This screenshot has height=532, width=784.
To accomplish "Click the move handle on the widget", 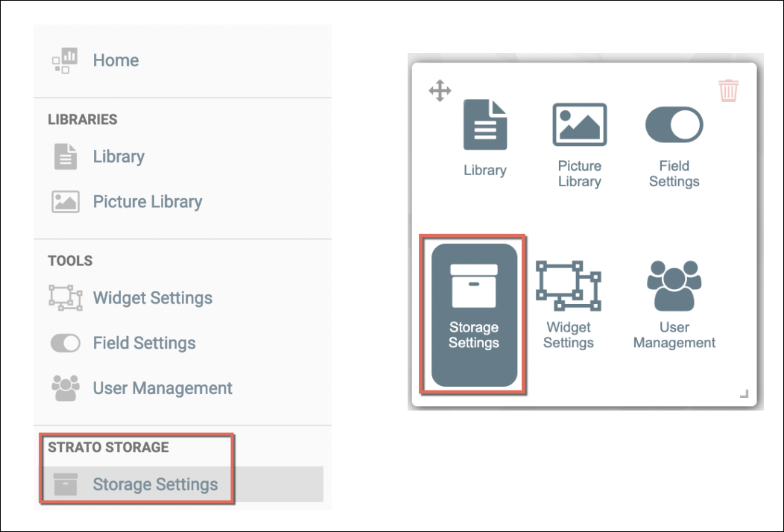I will 440,92.
